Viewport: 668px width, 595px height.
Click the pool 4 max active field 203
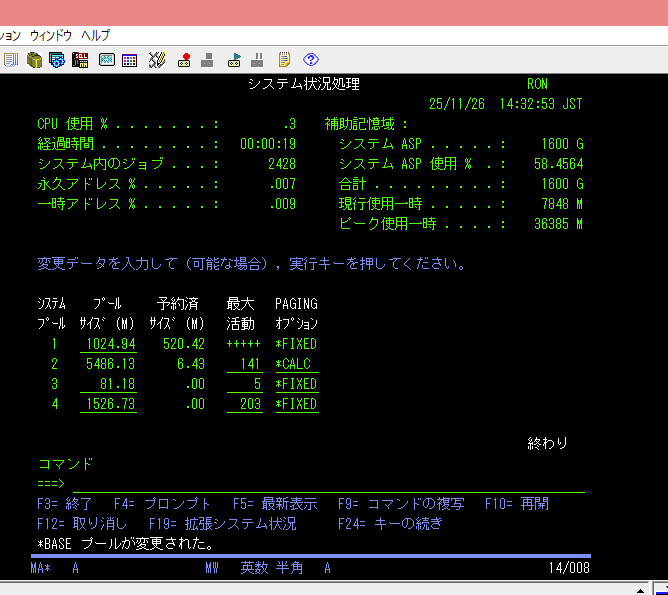pyautogui.click(x=245, y=404)
